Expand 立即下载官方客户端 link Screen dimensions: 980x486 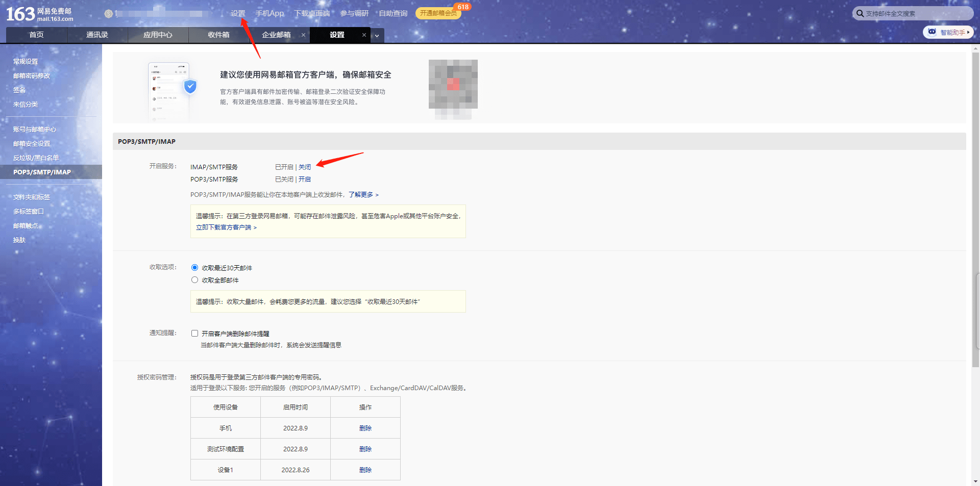pyautogui.click(x=226, y=227)
